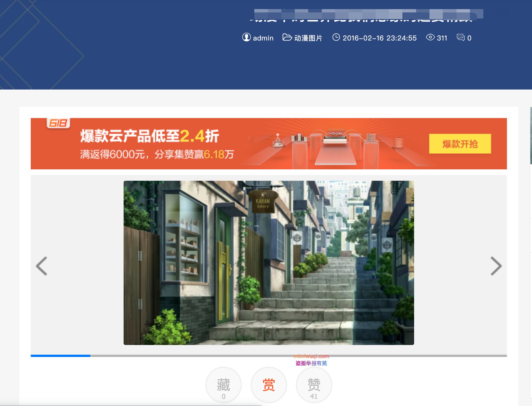Select the comment count 0
532x406 pixels.
(469, 38)
